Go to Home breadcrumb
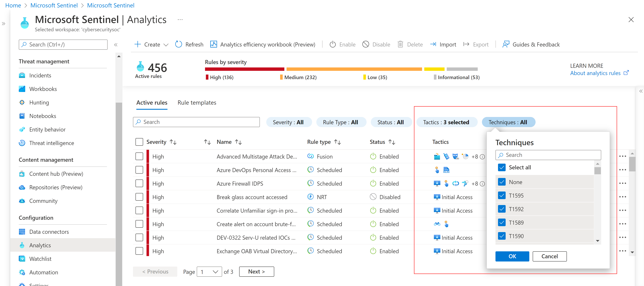The width and height of the screenshot is (644, 286). (13, 5)
